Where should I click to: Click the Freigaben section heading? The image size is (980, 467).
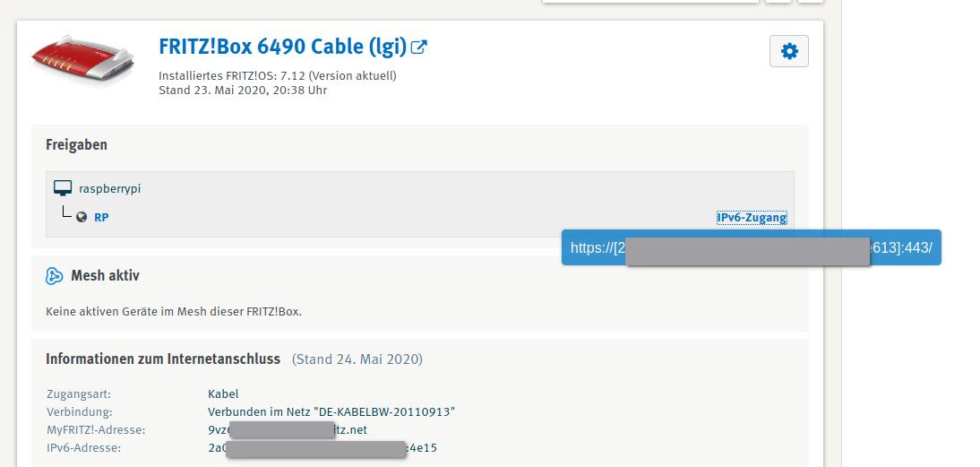(76, 144)
